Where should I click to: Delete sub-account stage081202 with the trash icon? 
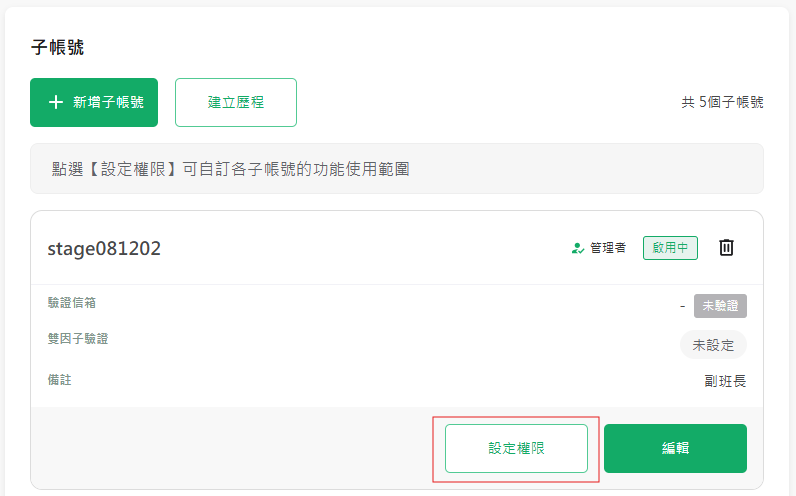(x=726, y=247)
